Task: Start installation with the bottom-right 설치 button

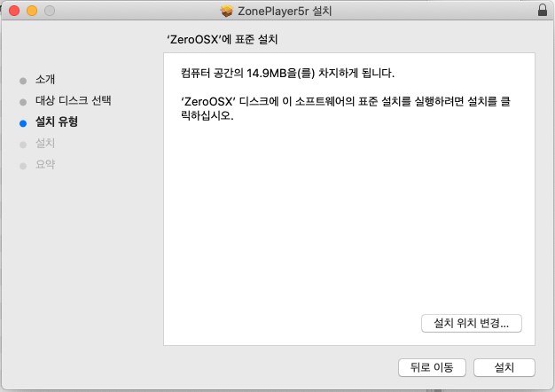Action: [x=504, y=367]
